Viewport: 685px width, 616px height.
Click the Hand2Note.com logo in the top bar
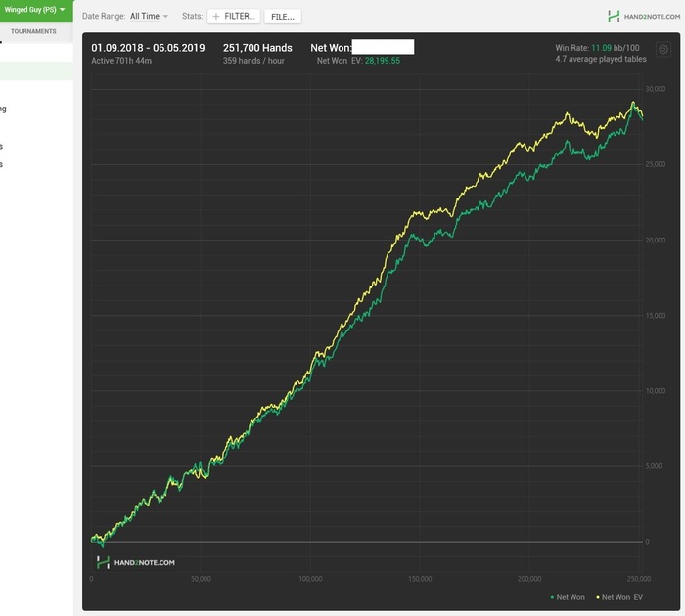[x=644, y=17]
